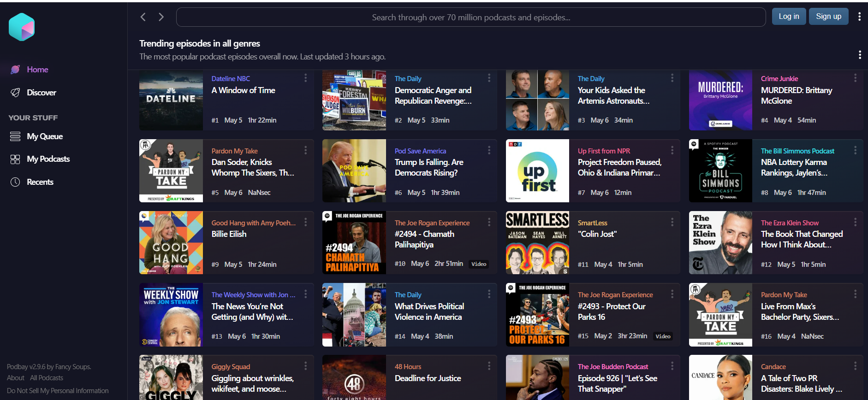Open the Giggly Squad podcast link
868x400 pixels.
pyautogui.click(x=231, y=367)
